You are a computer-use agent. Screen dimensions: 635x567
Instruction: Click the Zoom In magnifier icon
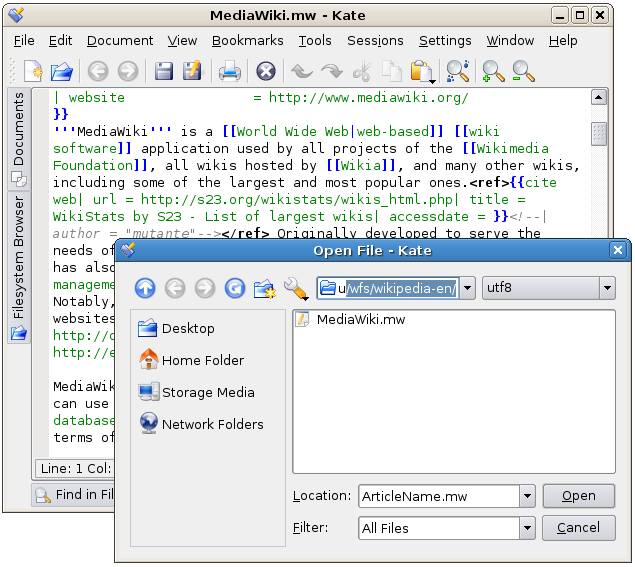pyautogui.click(x=493, y=71)
